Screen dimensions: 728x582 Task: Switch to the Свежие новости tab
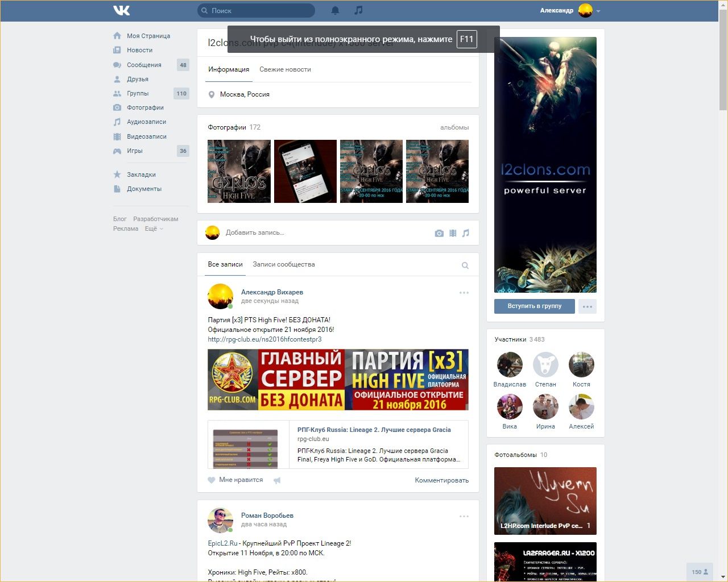click(x=285, y=69)
